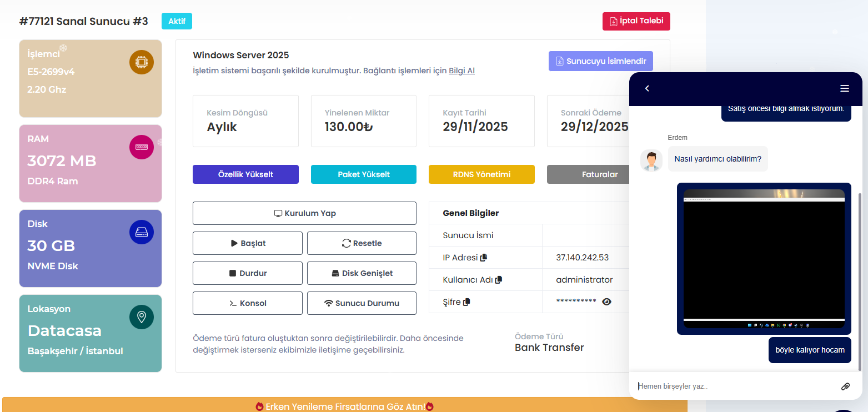This screenshot has height=412, width=868.
Task: Reveal the password with the eye icon
Action: pyautogui.click(x=607, y=302)
